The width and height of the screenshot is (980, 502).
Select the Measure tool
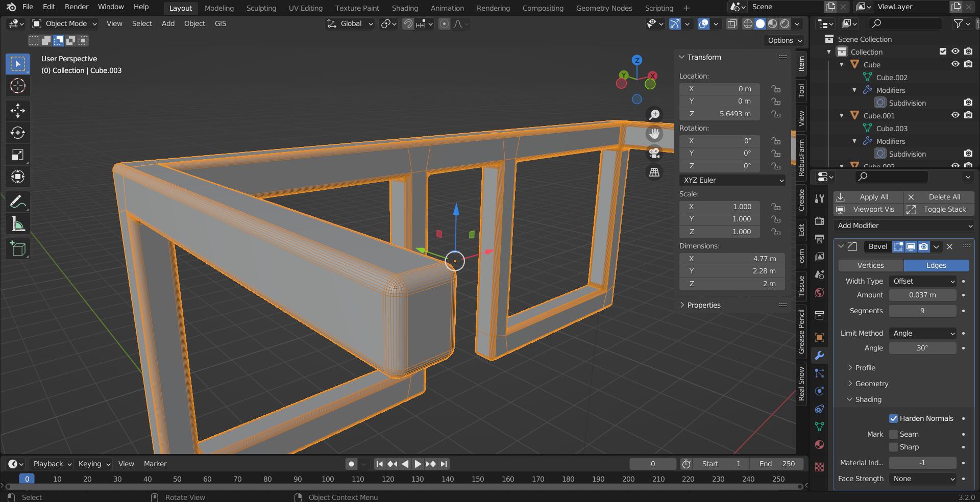[x=18, y=224]
